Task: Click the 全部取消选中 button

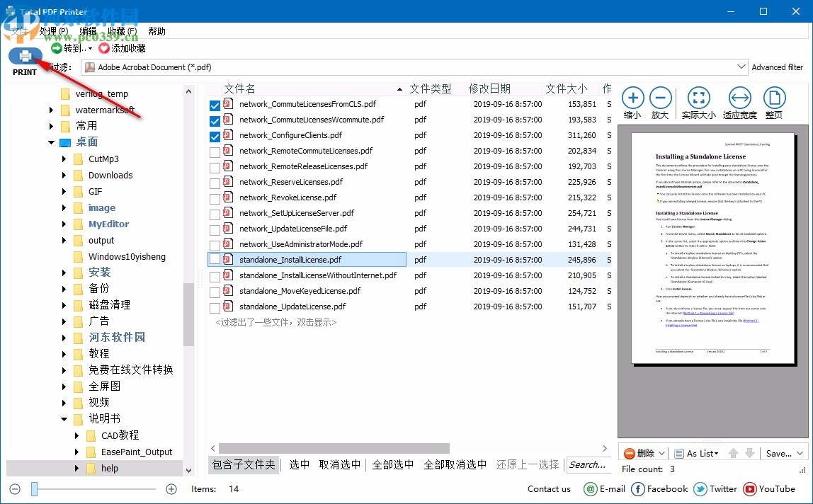Action: pos(455,464)
